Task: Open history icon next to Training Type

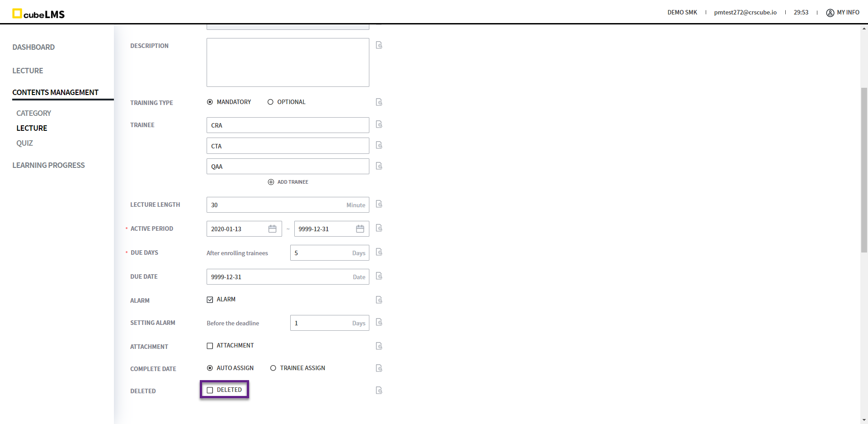Action: (x=379, y=102)
